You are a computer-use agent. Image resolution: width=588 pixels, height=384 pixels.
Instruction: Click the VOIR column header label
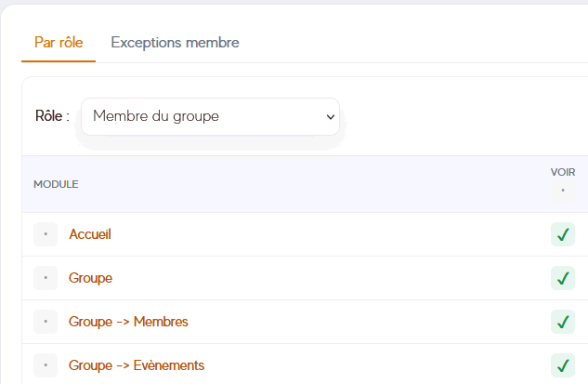coord(563,172)
